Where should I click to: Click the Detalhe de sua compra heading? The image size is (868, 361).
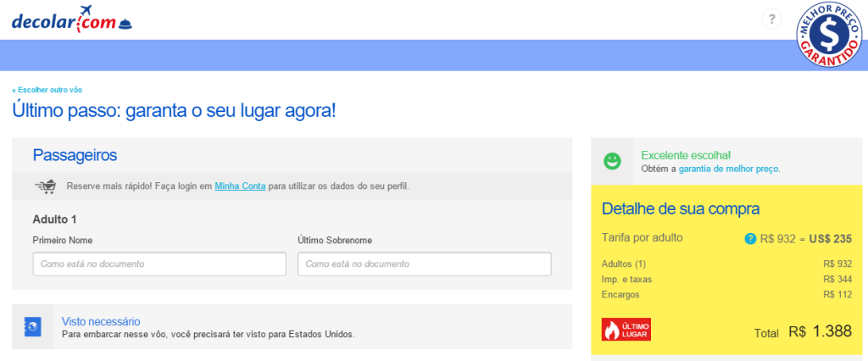tap(681, 209)
